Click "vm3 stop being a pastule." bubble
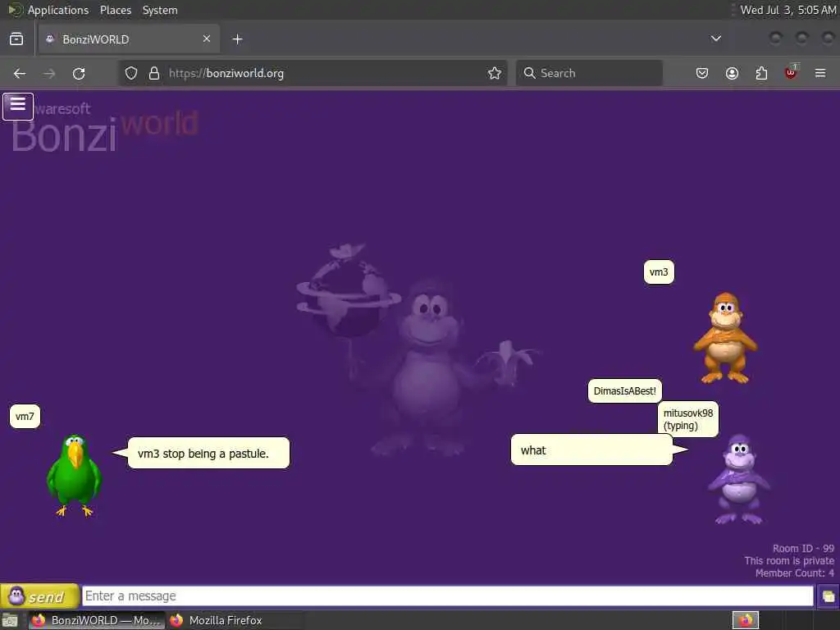The image size is (840, 630). coord(208,453)
